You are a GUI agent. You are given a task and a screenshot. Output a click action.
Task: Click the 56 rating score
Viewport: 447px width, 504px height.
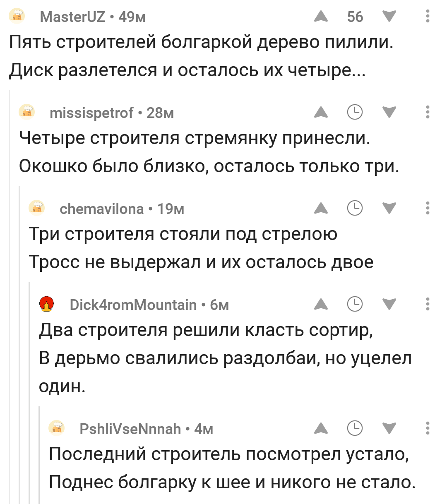coord(355,17)
